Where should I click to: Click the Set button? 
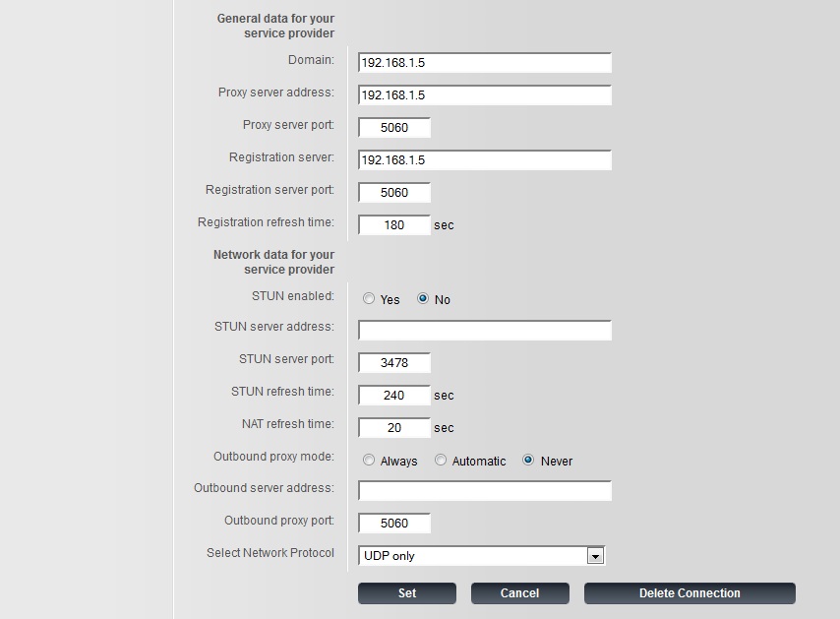point(406,593)
